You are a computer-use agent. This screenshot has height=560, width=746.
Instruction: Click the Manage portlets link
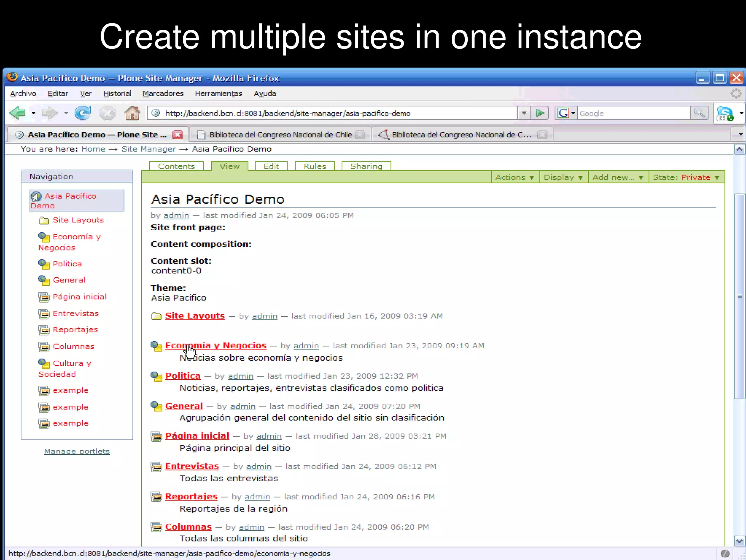(77, 451)
